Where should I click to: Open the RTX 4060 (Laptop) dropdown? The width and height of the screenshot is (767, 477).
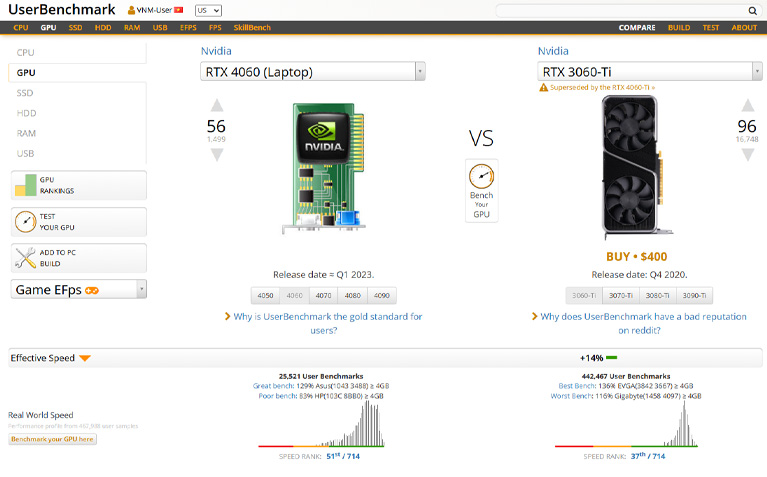313,72
